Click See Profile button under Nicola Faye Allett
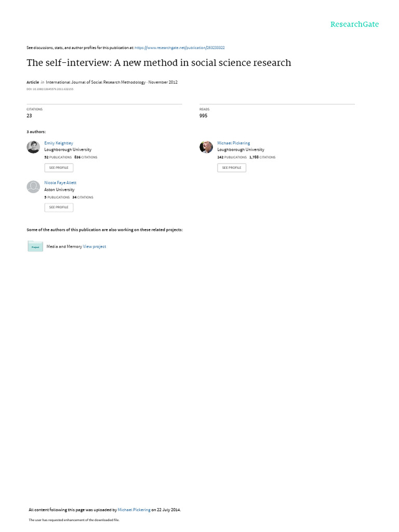Screen dimensions: 399x532 pyautogui.click(x=59, y=207)
